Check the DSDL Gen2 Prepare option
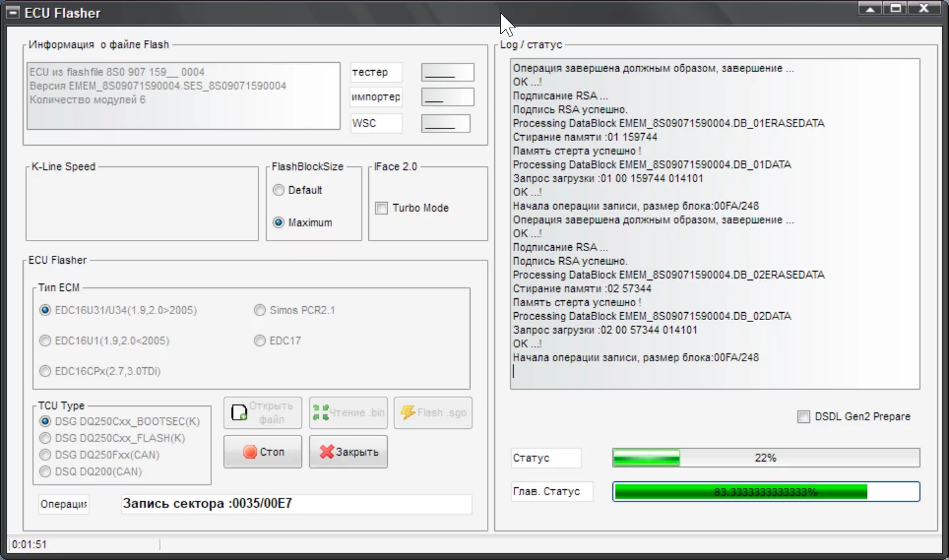 pos(803,416)
